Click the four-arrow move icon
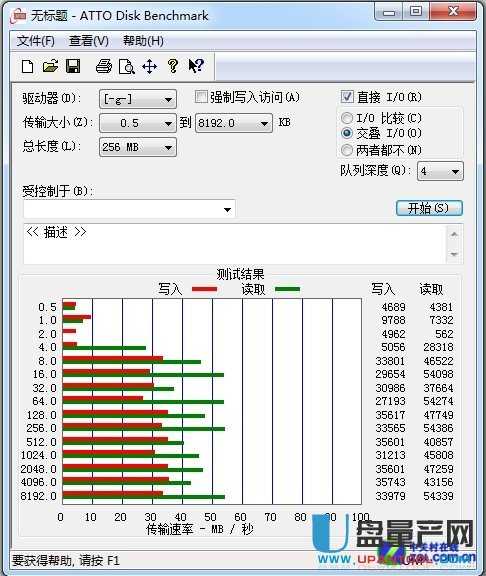Screen dimensions: 486x576 tap(150, 66)
